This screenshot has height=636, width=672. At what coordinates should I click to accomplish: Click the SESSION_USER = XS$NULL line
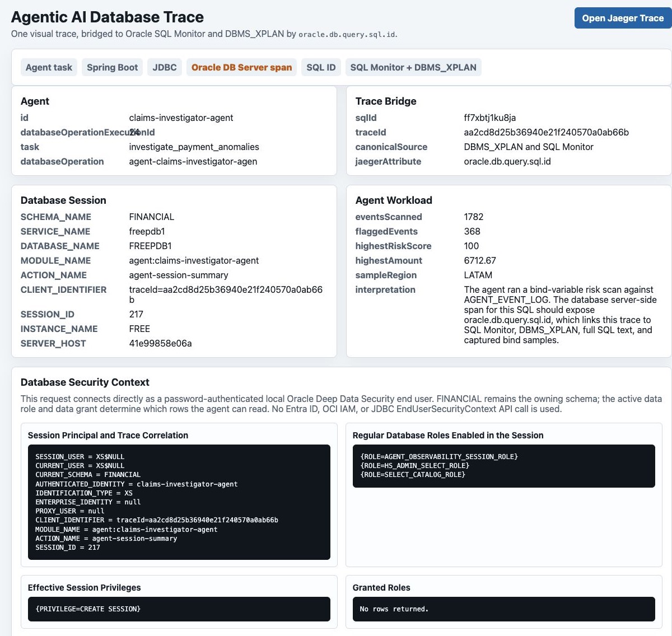point(80,457)
